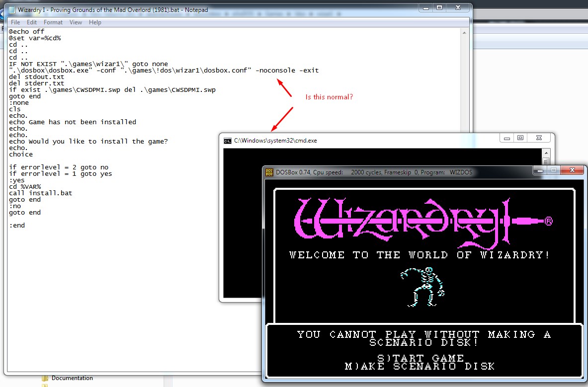588x387 pixels.
Task: Click the 'if errorlevel = 2 goto no' line
Action: click(59, 167)
